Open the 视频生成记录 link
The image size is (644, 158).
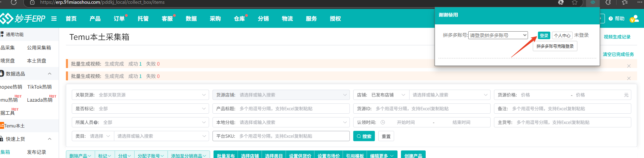click(x=617, y=37)
